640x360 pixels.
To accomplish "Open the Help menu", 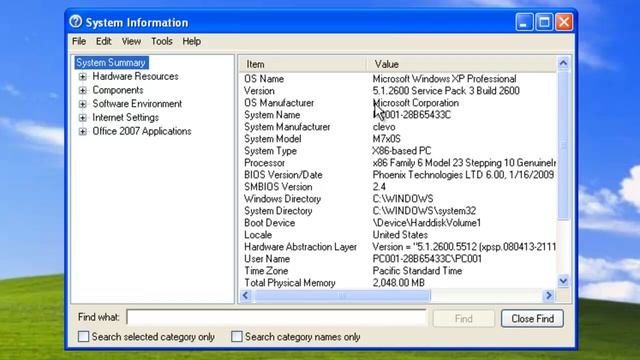I will click(x=191, y=41).
